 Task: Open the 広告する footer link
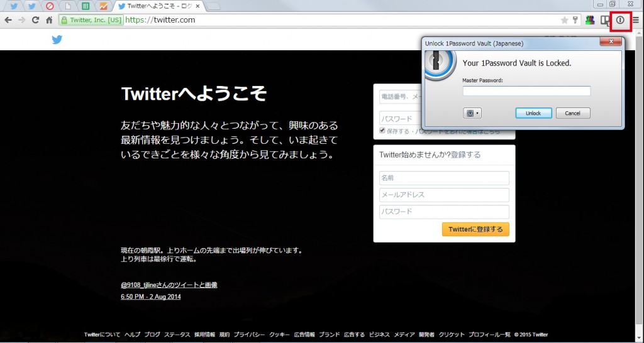[355, 335]
